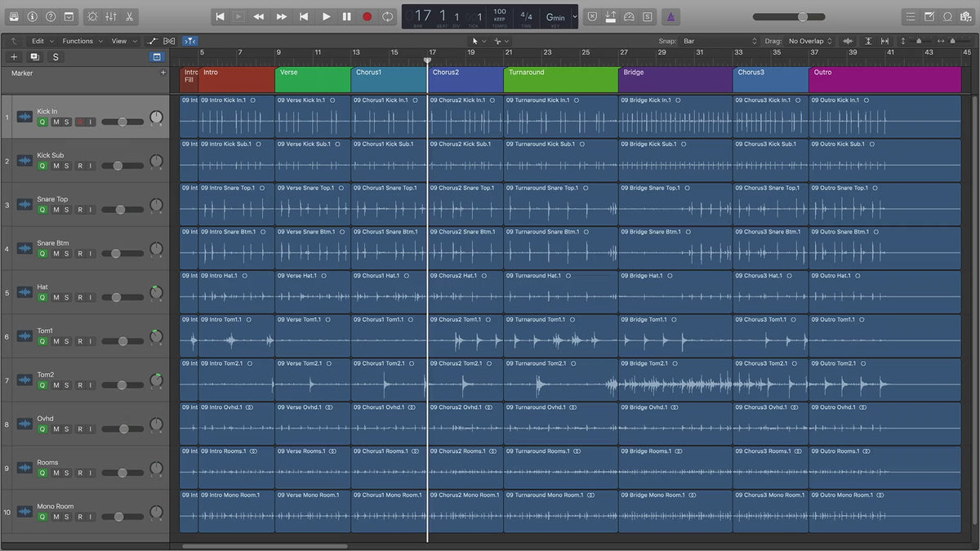
Task: Open Editors with the scissors icon
Action: pos(130,16)
